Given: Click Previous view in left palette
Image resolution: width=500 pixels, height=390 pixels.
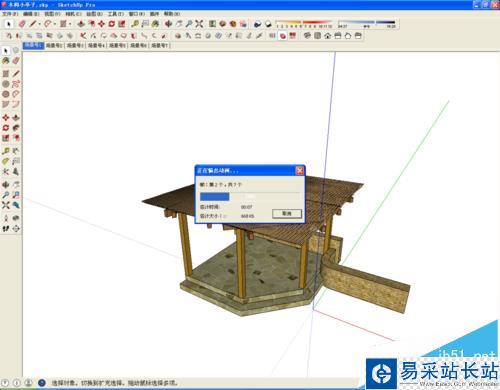Looking at the screenshot, I should click(16, 205).
